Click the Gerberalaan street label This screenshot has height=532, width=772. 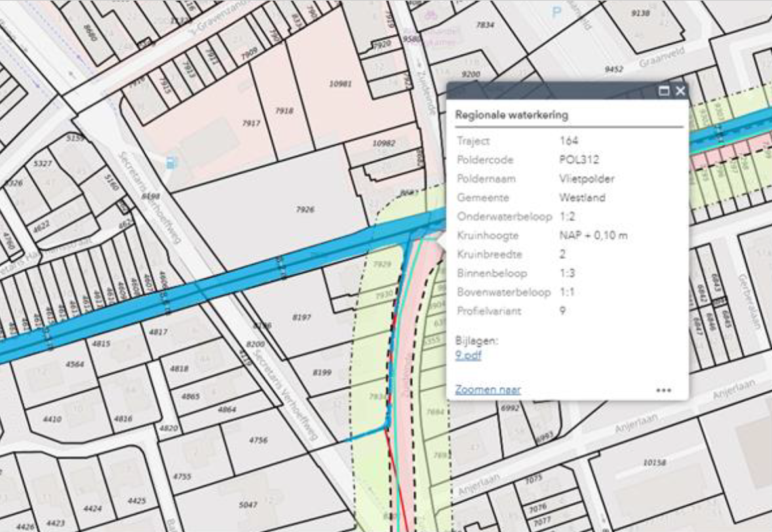click(x=749, y=301)
